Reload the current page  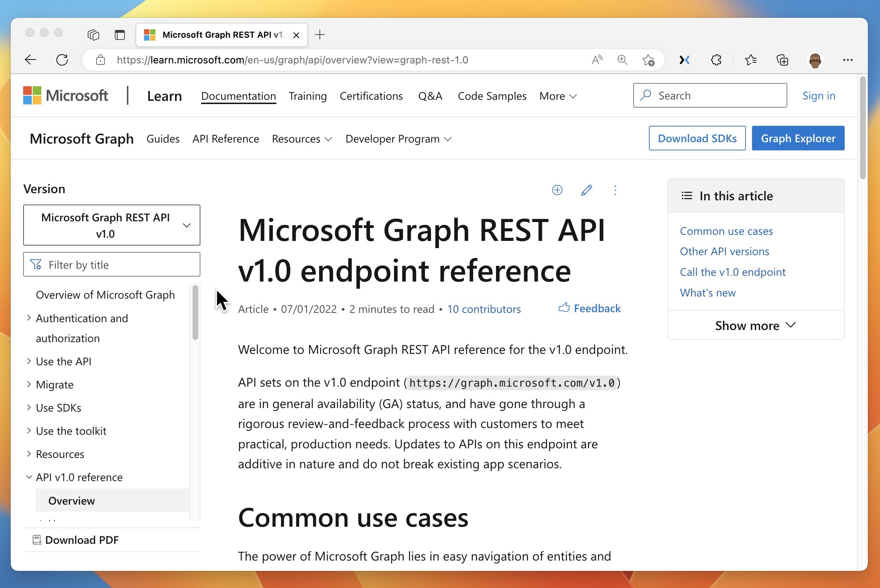point(62,60)
